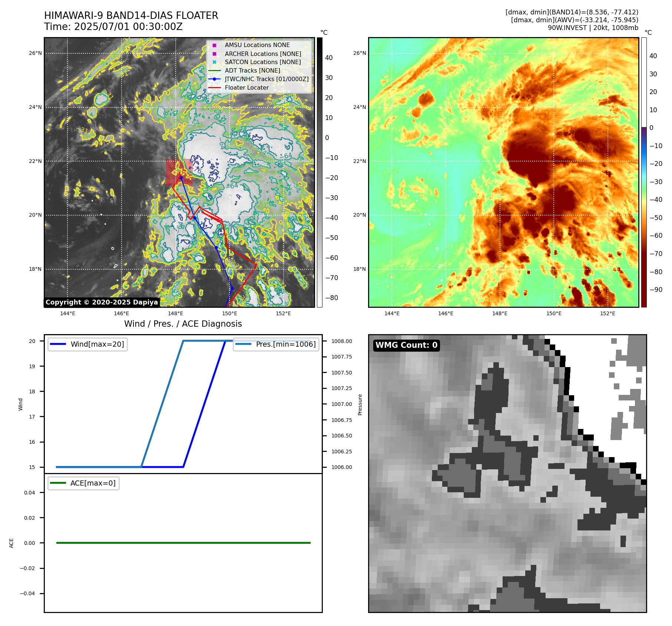Click the 152°E label under the right map
This screenshot has height=626, width=672.
click(608, 313)
